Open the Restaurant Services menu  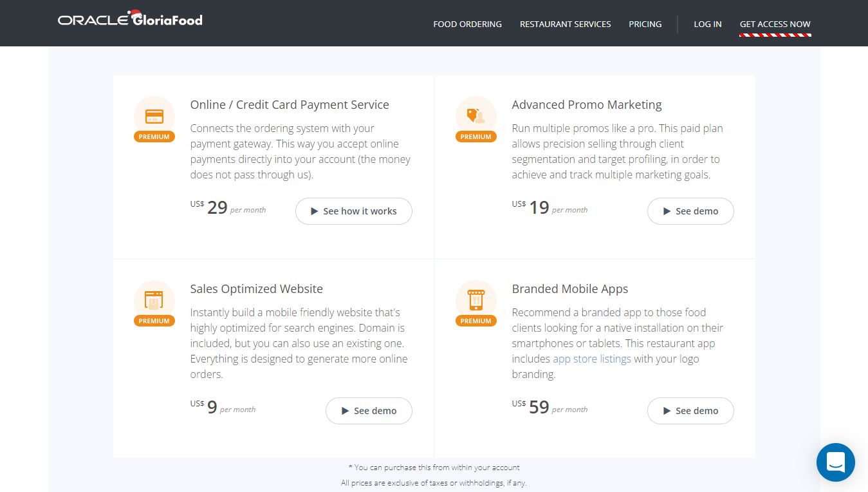(566, 24)
